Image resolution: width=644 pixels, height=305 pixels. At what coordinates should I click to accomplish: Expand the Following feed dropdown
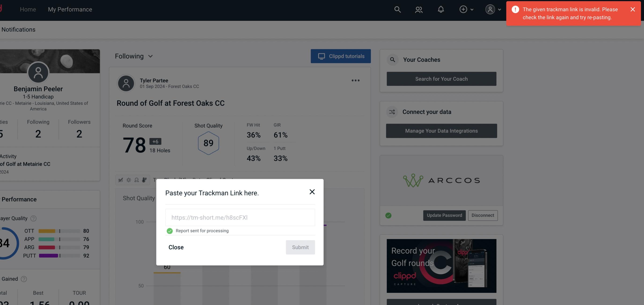pyautogui.click(x=134, y=56)
